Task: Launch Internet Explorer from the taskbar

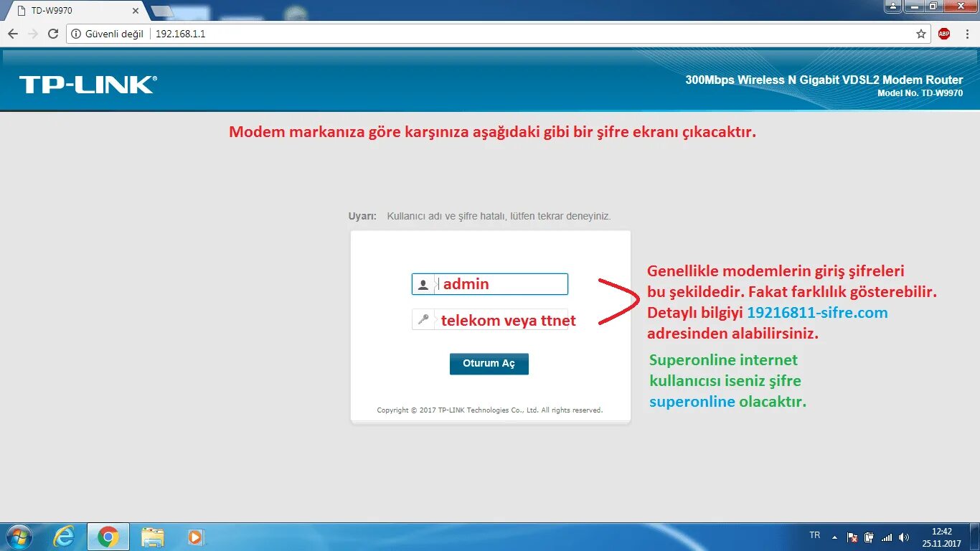Action: tap(64, 537)
